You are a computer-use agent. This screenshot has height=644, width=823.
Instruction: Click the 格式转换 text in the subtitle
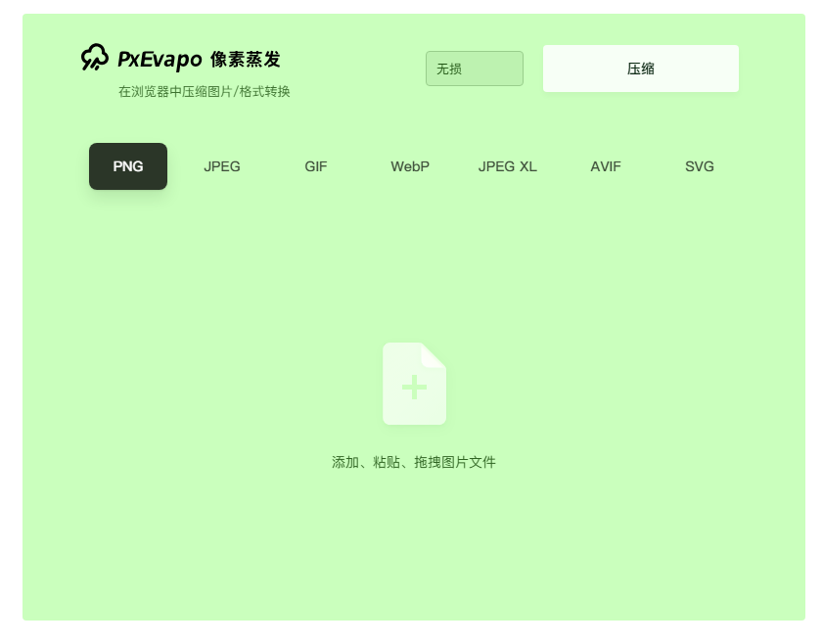pos(265,92)
